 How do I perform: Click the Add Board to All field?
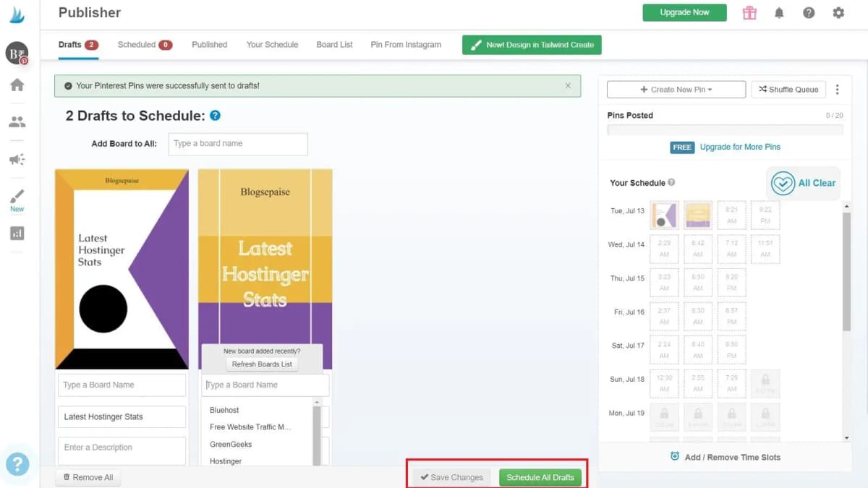(238, 144)
